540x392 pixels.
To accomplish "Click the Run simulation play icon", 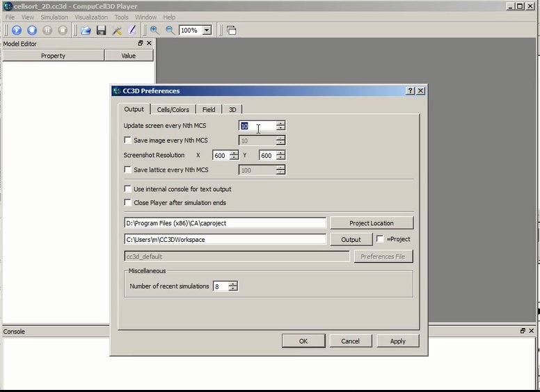I will click(17, 31).
